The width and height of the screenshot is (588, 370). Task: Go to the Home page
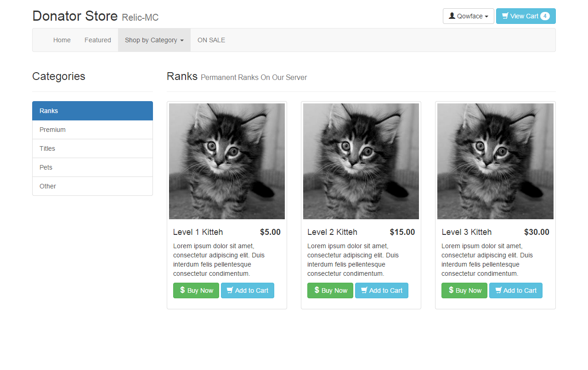pos(62,40)
